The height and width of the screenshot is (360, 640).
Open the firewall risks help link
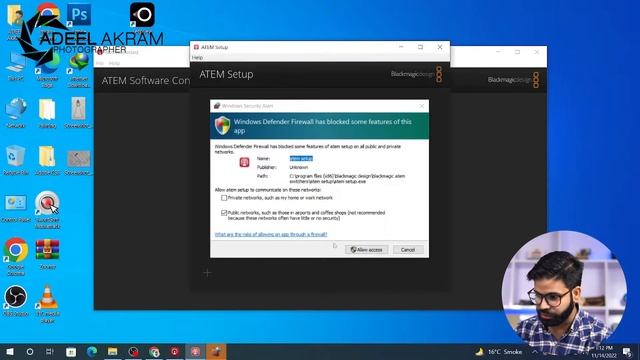click(271, 234)
